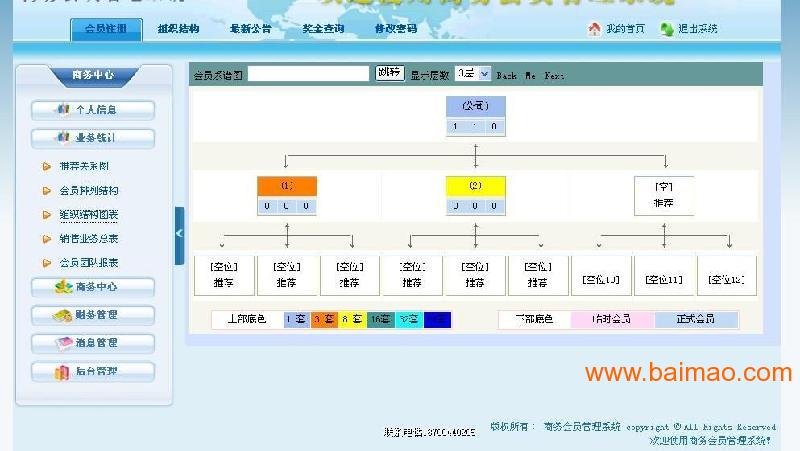The image size is (800, 451).
Task: Click the orange 3层 legend swatch
Action: [324, 319]
